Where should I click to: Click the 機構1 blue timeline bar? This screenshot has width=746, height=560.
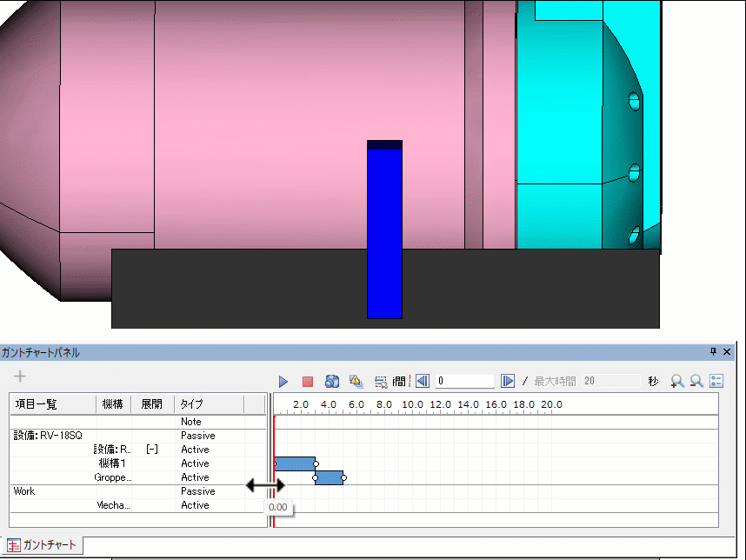tap(294, 463)
